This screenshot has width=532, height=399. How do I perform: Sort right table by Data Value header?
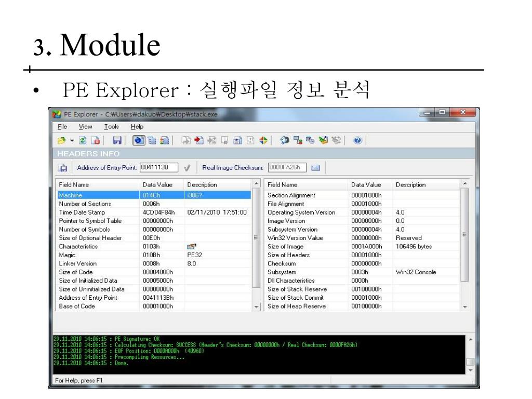click(x=370, y=184)
